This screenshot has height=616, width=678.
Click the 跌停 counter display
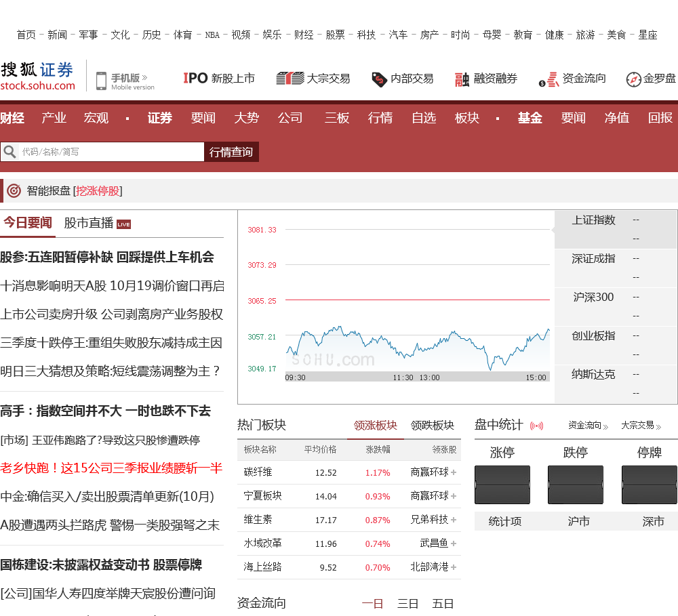[575, 485]
